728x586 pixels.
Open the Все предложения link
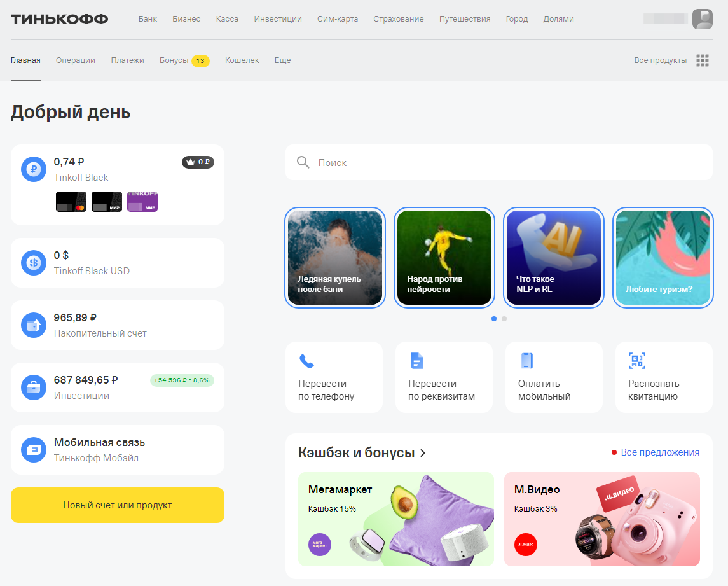point(660,452)
